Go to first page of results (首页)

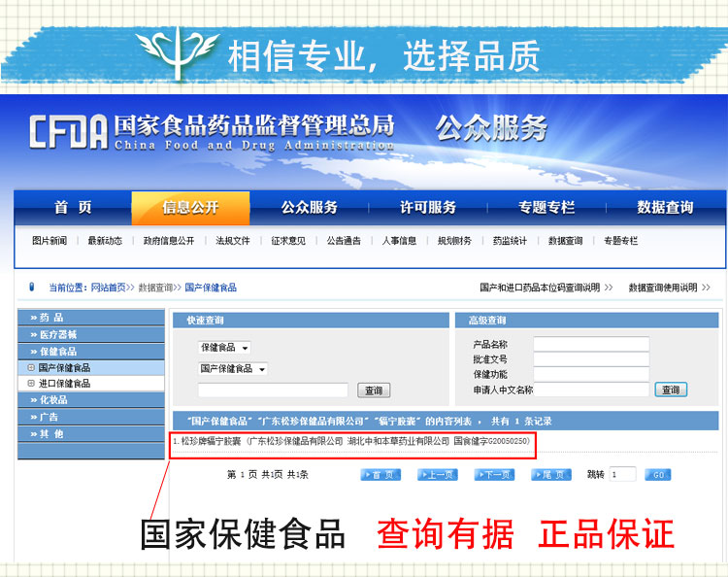(380, 475)
